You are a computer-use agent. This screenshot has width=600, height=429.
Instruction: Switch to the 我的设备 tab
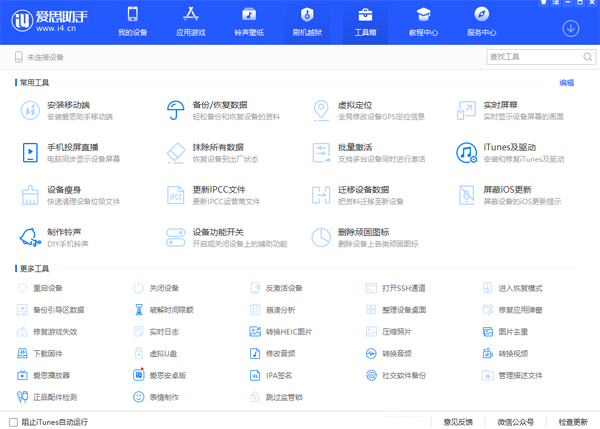[132, 21]
